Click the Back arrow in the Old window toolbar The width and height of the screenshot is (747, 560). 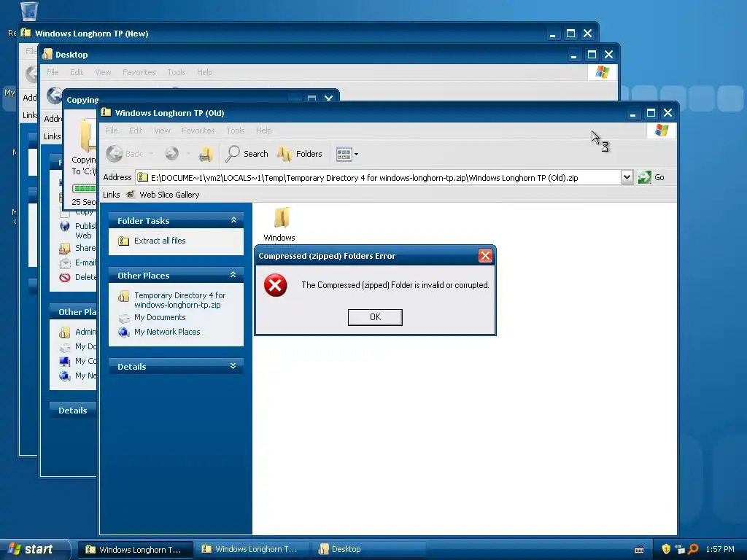point(115,154)
